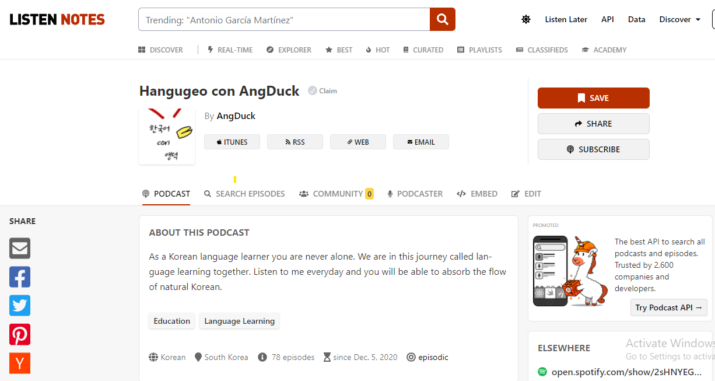This screenshot has width=715, height=381.
Task: Click the orange search magnifier button
Action: [x=442, y=19]
